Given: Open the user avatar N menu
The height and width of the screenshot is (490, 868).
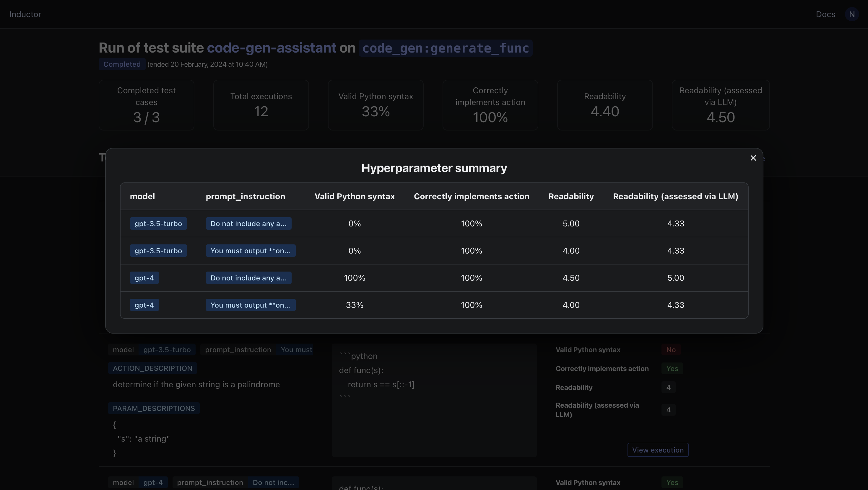Looking at the screenshot, I should pyautogui.click(x=851, y=14).
